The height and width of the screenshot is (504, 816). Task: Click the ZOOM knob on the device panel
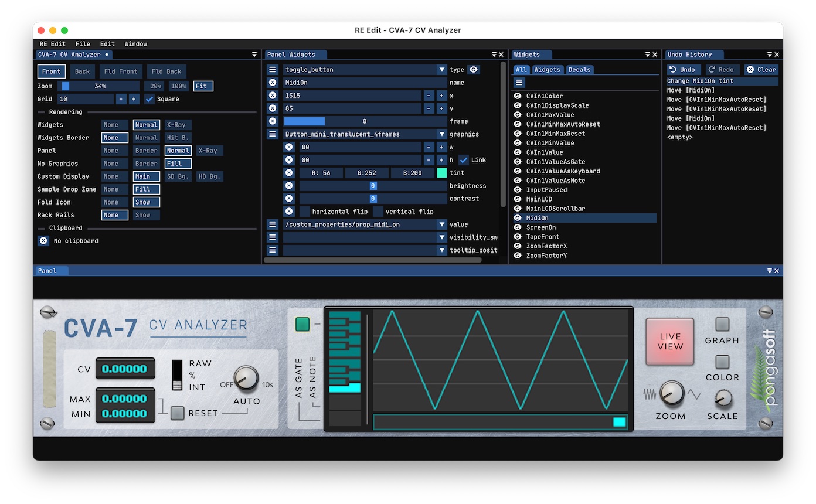(x=671, y=394)
